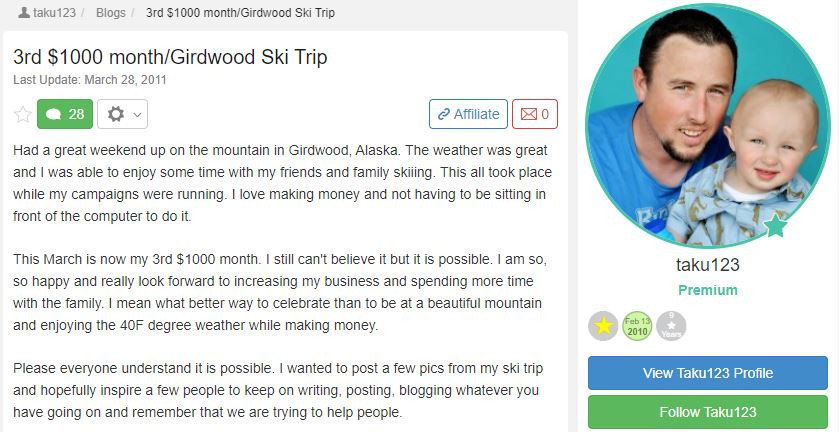839x432 pixels.
Task: Select the '3rd $1000 month/Girdwood Ski Trip' breadcrumb
Action: [240, 14]
